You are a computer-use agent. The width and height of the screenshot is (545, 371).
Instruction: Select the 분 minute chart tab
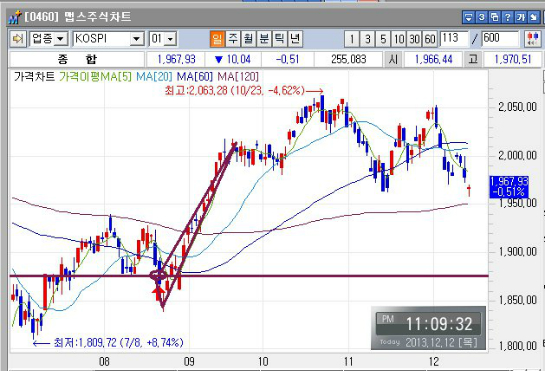pyautogui.click(x=264, y=39)
